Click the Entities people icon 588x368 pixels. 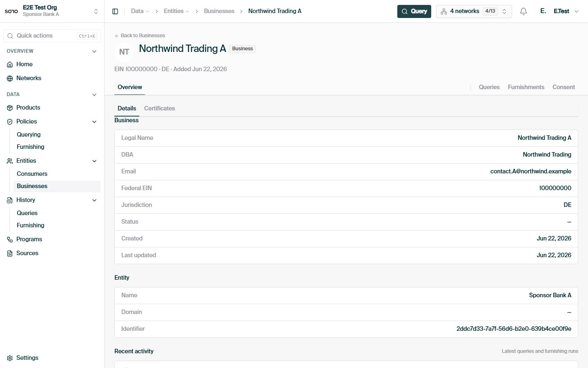(10, 161)
